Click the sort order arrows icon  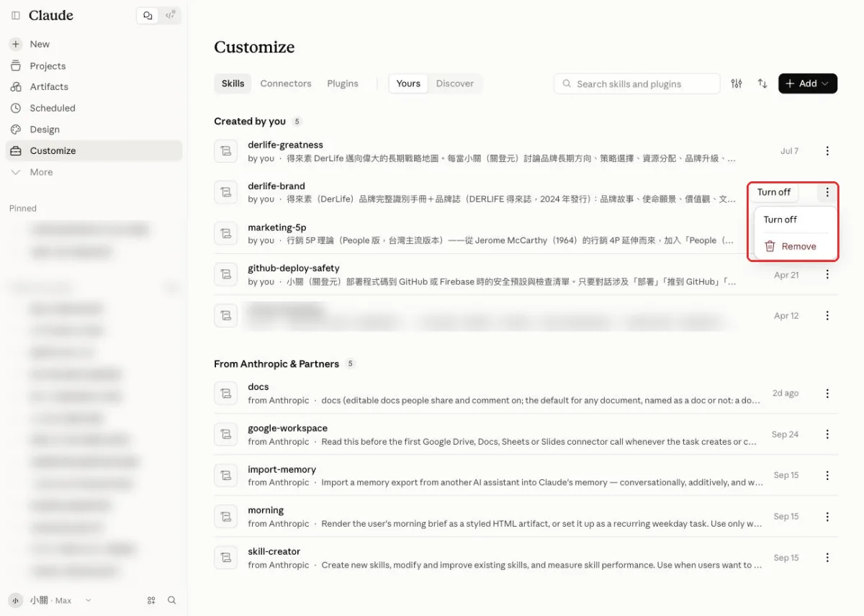(x=762, y=83)
